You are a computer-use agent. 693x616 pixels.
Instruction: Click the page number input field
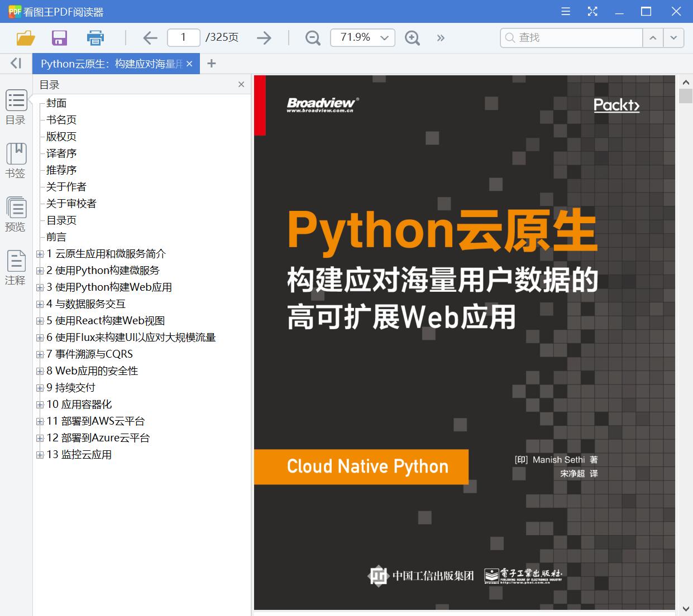184,37
